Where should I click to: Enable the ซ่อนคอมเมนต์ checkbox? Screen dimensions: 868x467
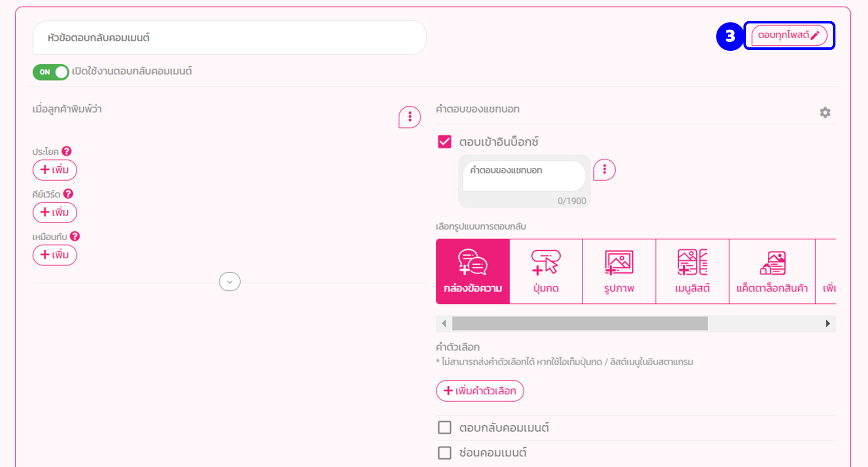pyautogui.click(x=444, y=453)
